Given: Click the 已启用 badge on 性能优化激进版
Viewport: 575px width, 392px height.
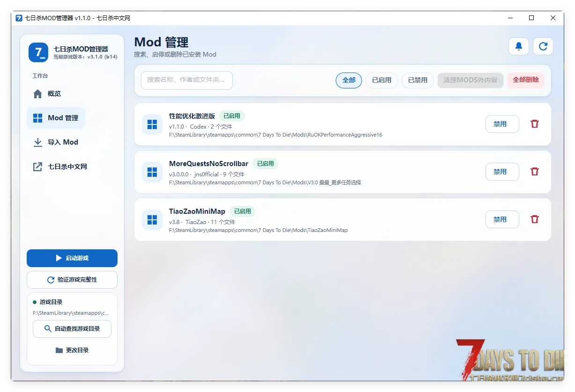Looking at the screenshot, I should 232,116.
